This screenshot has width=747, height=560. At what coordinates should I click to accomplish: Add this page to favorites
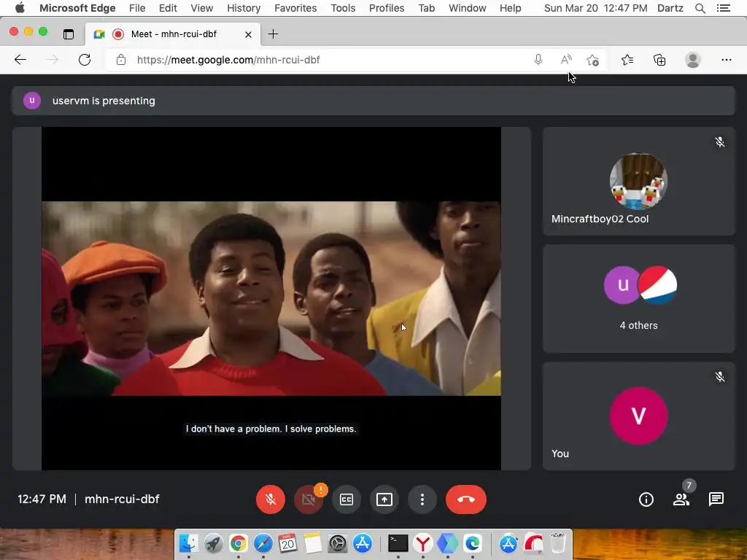point(592,60)
